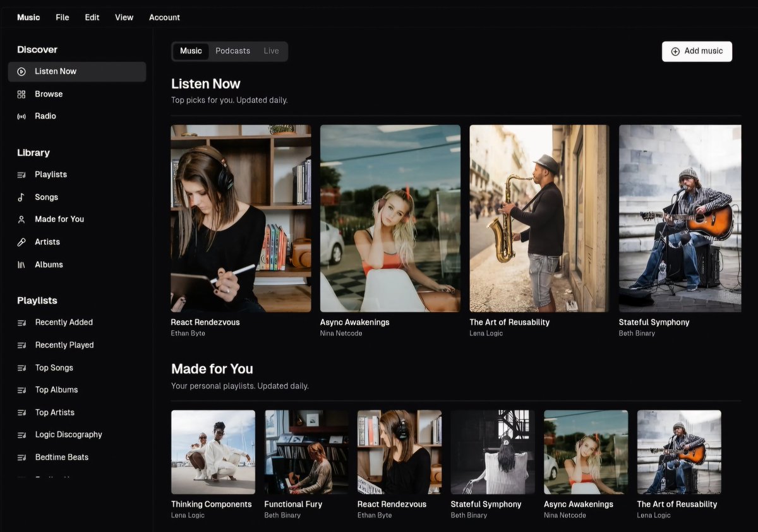Click the Playlists list-music icon under Library
The height and width of the screenshot is (532, 758).
click(x=21, y=175)
